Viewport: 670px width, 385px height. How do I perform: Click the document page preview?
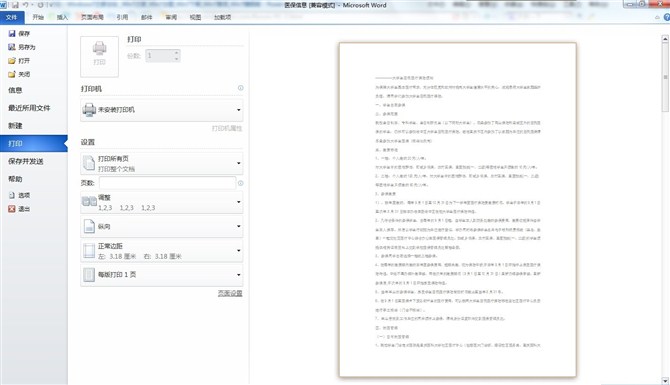pos(458,210)
